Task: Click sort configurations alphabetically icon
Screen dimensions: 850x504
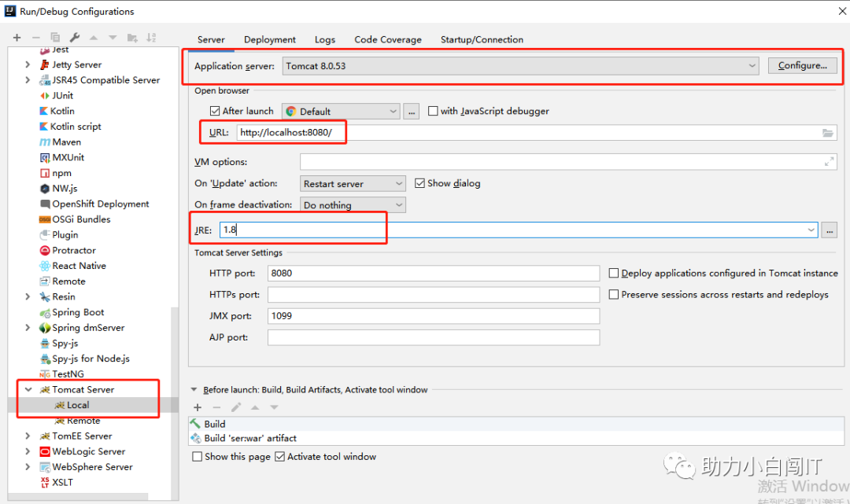Action: tap(151, 38)
